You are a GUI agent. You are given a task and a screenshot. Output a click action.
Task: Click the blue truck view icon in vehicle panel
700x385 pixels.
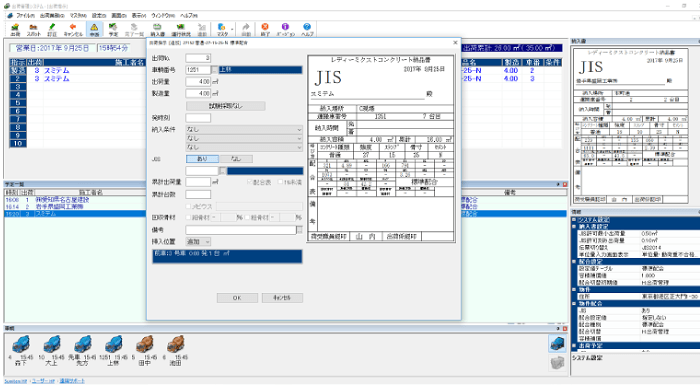click(557, 343)
